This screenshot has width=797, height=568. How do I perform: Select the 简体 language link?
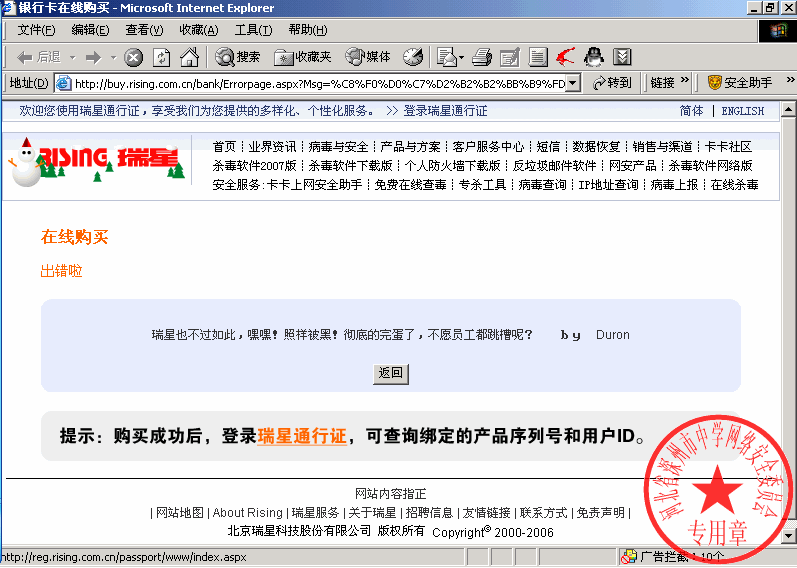pyautogui.click(x=691, y=111)
